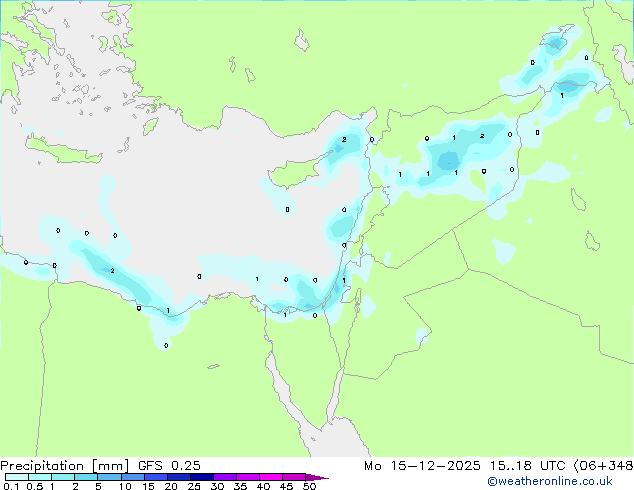Click the 5–10 mm blue legend swatch
Image resolution: width=634 pixels, height=490 pixels.
[109, 477]
